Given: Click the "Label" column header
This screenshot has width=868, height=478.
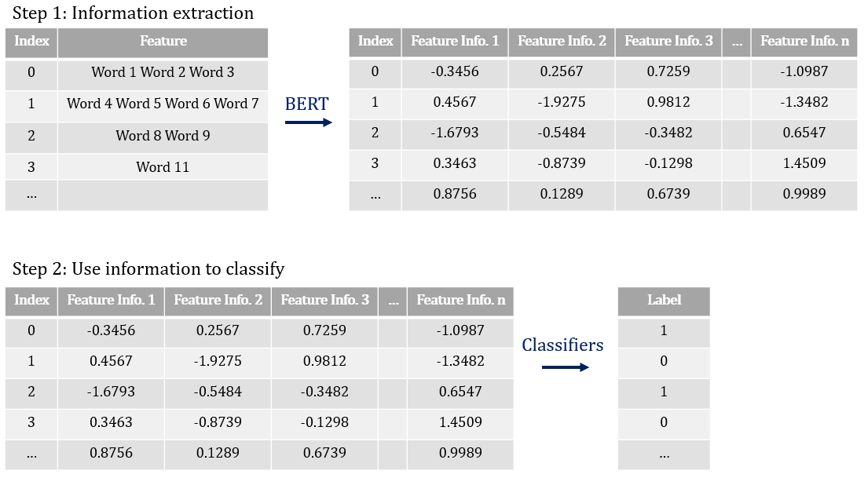Looking at the screenshot, I should tap(664, 300).
